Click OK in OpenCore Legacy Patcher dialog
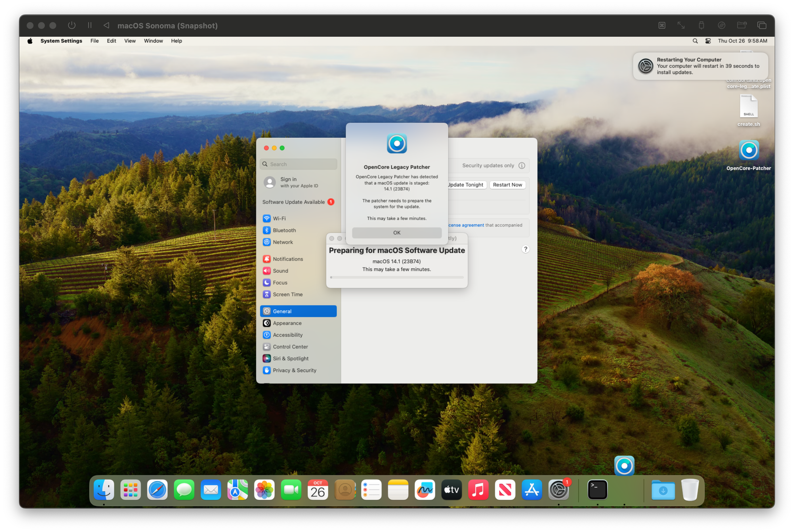The height and width of the screenshot is (532, 794). [397, 233]
